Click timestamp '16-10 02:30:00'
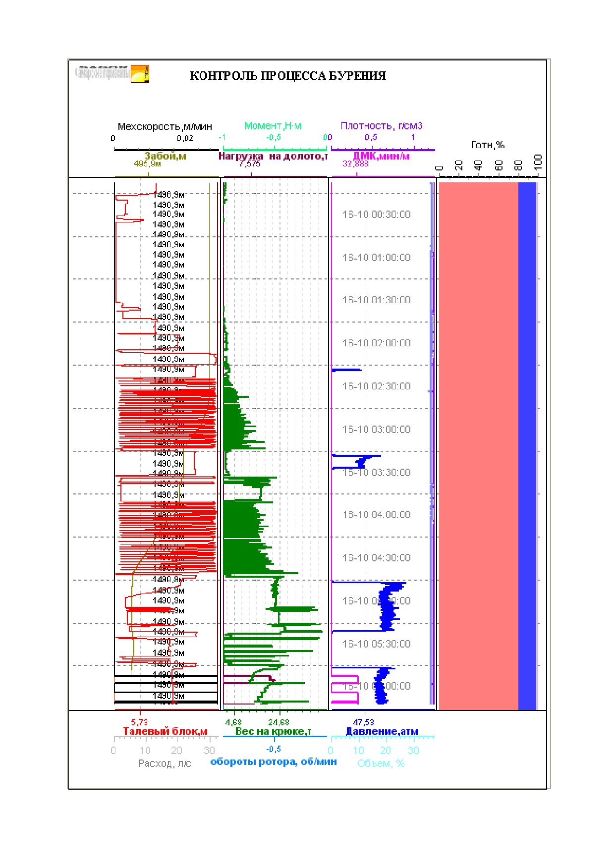Image resolution: width=614 pixels, height=868 pixels. (x=376, y=386)
